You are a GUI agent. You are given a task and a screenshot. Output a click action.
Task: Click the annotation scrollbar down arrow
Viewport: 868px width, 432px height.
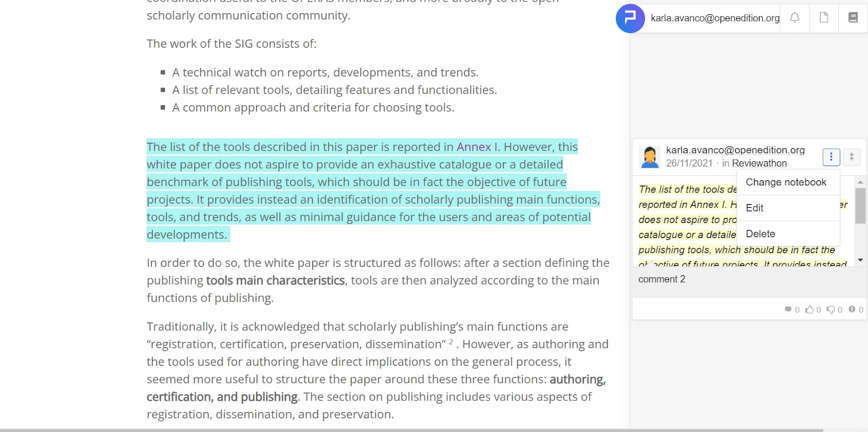pos(860,261)
